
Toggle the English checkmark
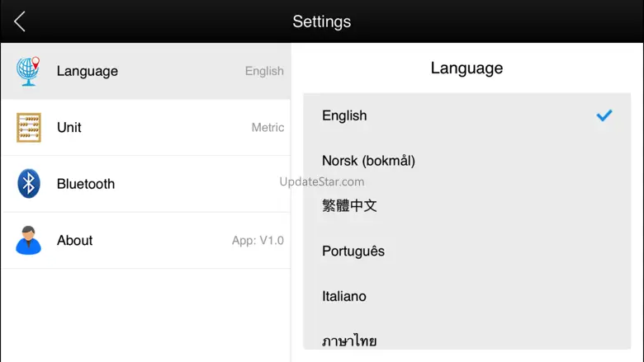(x=604, y=115)
